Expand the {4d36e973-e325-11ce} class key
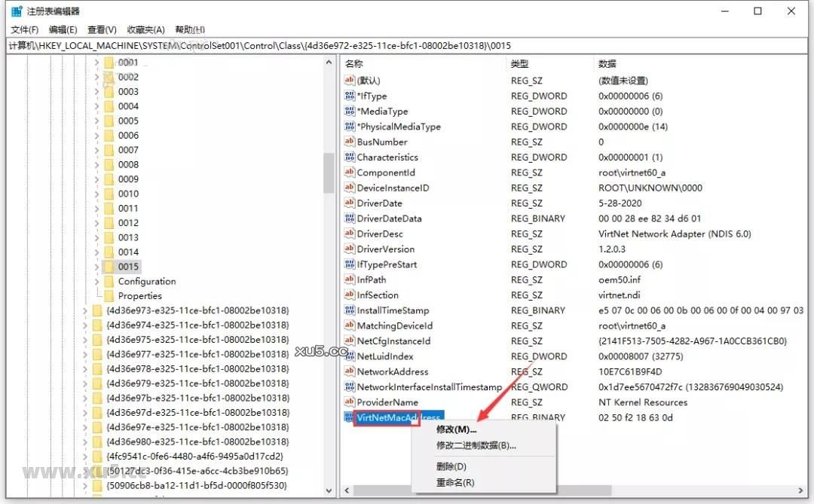Viewport: 814px width, 504px height. coord(84,310)
